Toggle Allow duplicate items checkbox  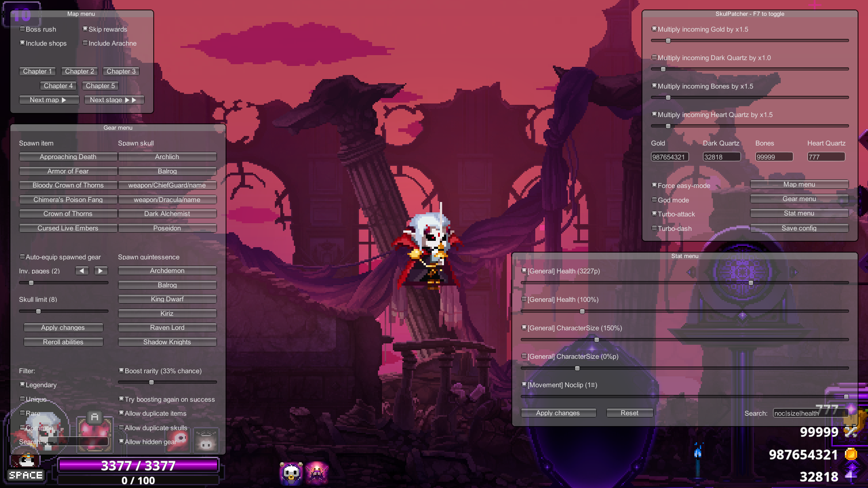click(121, 413)
